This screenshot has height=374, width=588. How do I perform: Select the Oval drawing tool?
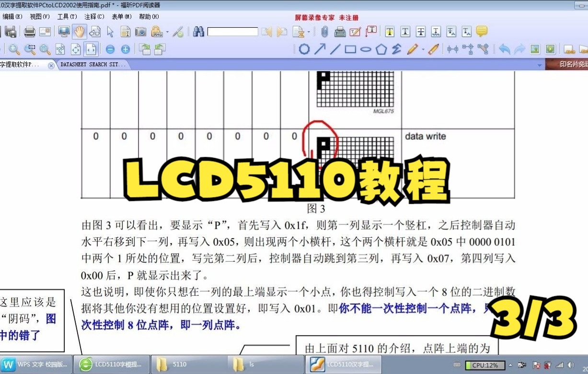tap(366, 49)
